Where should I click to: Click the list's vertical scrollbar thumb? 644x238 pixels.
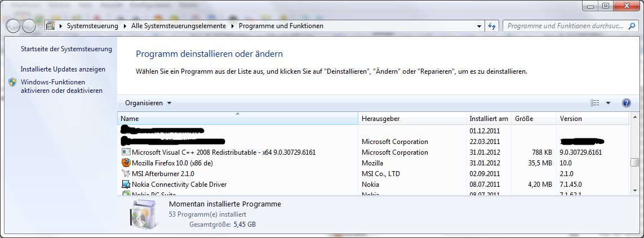pyautogui.click(x=634, y=162)
